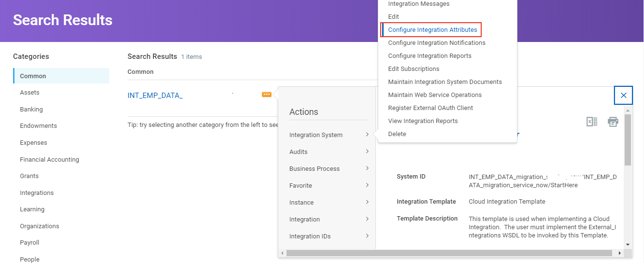Screen dimensions: 644x263
Task: Select Integration Messages option
Action: point(418,4)
